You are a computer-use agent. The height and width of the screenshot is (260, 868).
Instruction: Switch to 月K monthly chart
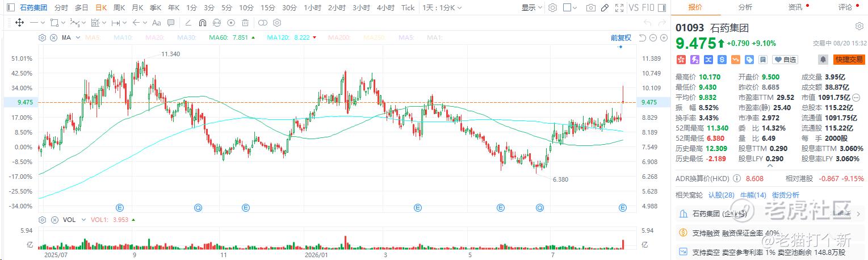137,8
